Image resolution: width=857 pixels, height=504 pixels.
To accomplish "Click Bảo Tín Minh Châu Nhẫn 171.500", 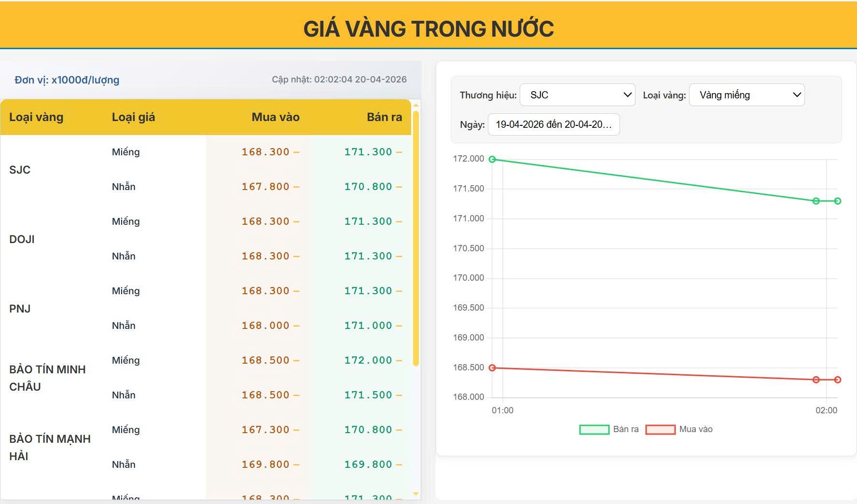I will click(x=368, y=395).
